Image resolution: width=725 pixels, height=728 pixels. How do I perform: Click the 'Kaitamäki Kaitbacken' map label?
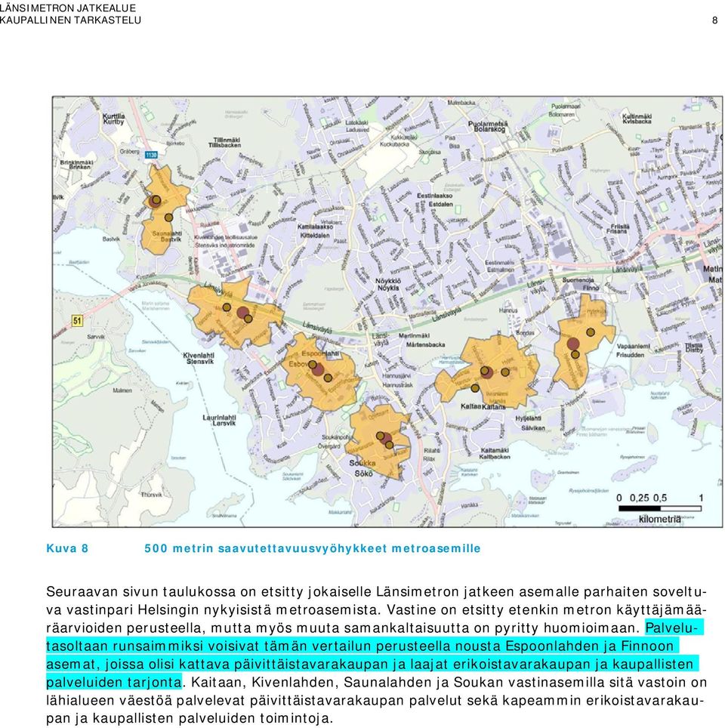click(x=494, y=453)
